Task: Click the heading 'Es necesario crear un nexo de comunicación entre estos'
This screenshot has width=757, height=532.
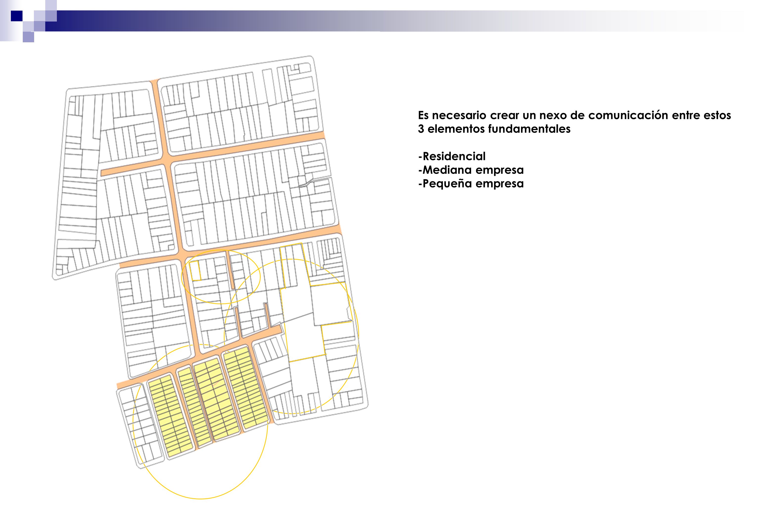Action: pyautogui.click(x=574, y=116)
